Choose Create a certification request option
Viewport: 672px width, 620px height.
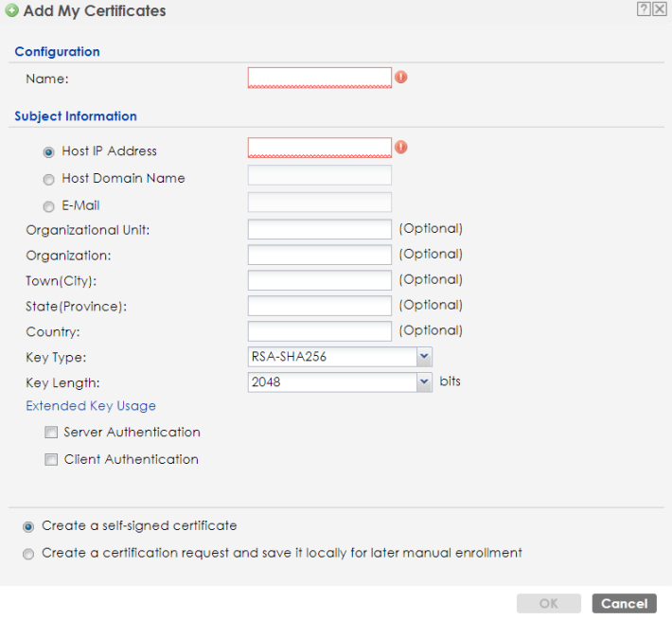[x=28, y=554]
